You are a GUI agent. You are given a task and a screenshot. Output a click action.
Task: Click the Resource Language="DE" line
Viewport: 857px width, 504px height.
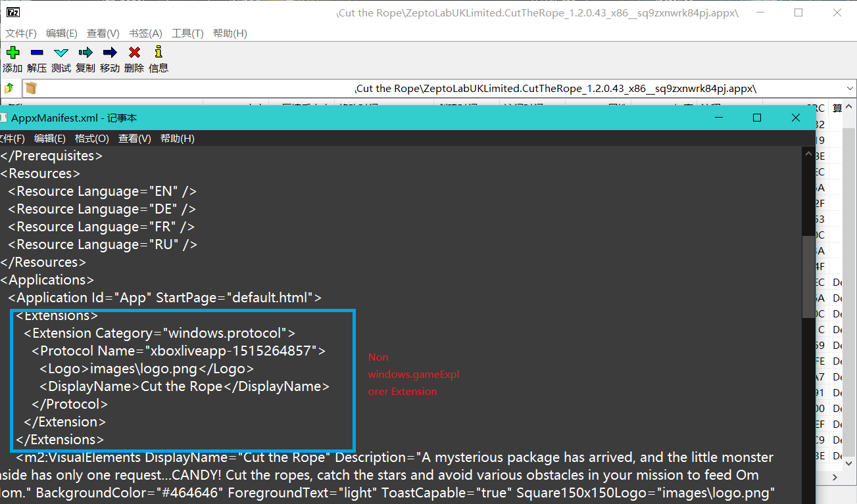tap(102, 209)
